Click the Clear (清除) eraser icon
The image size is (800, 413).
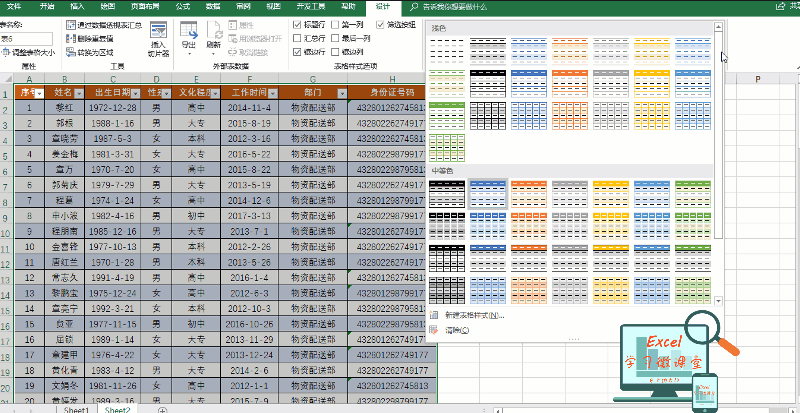434,330
